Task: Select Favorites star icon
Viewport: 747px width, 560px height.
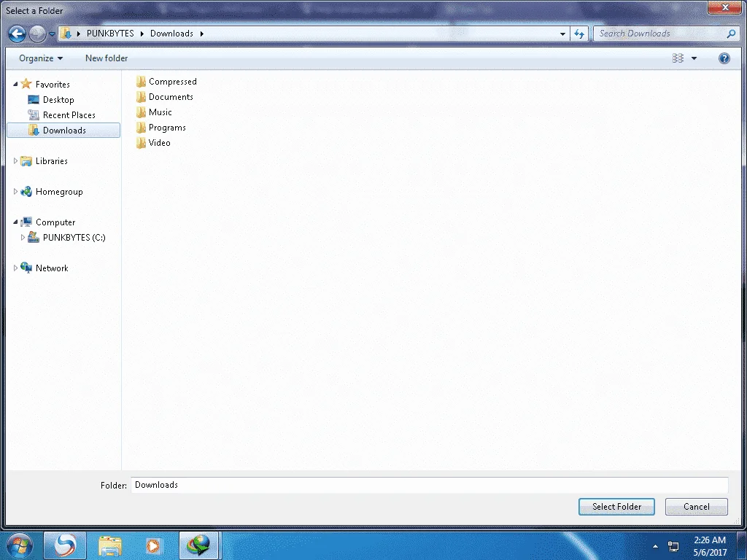Action: tap(26, 84)
